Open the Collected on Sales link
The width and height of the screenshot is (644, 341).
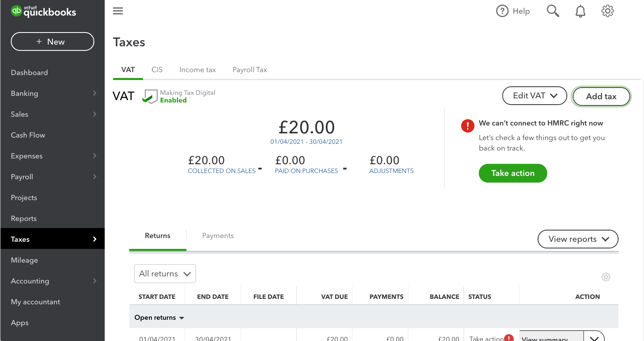click(221, 171)
